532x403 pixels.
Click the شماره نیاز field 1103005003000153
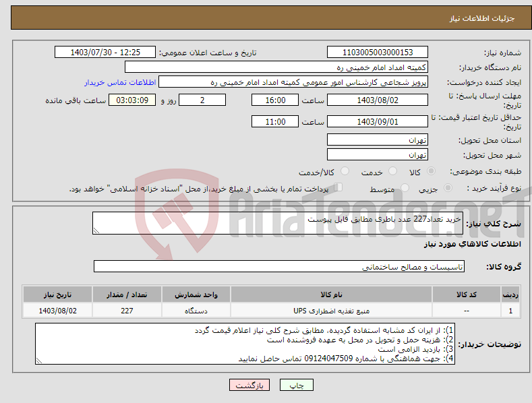click(x=378, y=53)
